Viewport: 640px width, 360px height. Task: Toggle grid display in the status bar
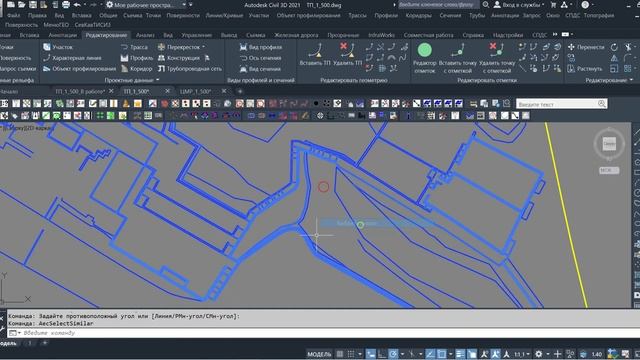[x=340, y=354]
